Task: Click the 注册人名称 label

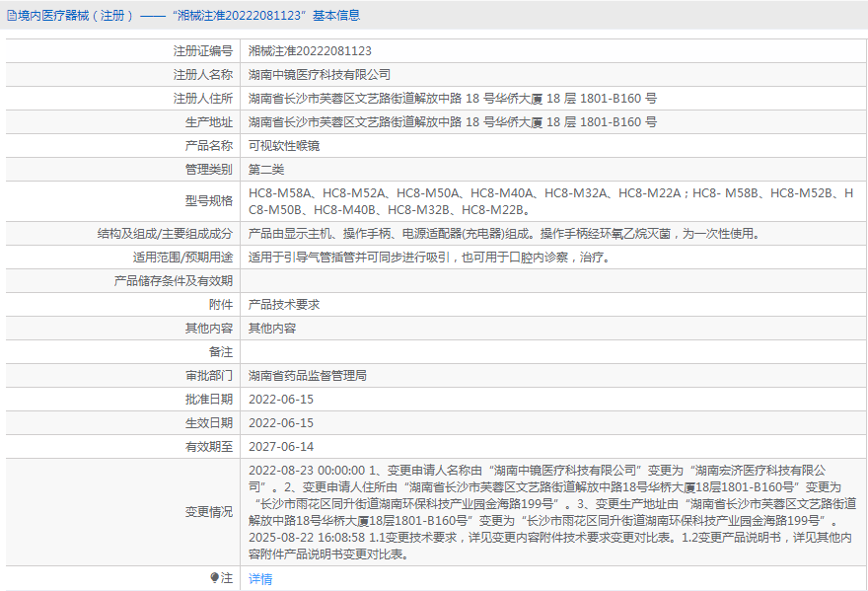Action: (202, 74)
